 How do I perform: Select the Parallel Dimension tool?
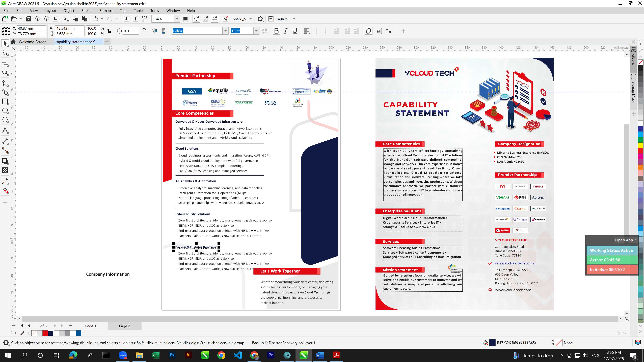point(5,141)
